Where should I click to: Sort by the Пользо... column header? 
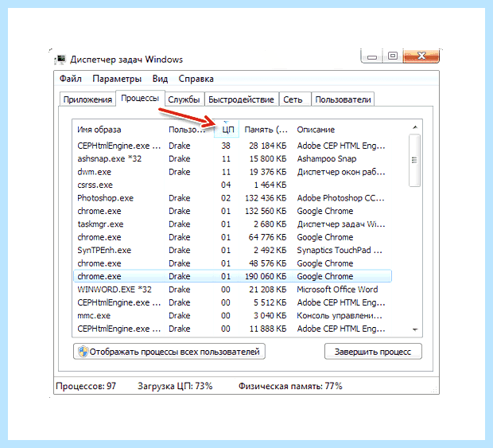(187, 130)
